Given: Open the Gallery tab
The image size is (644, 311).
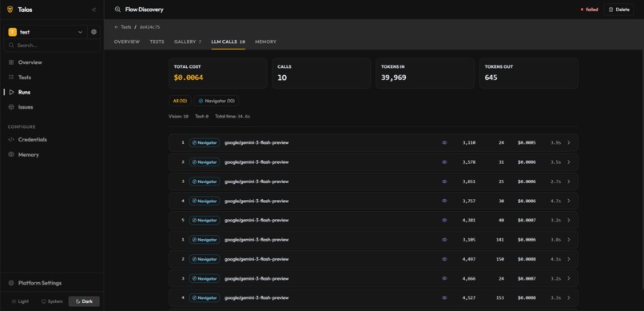Looking at the screenshot, I should pyautogui.click(x=188, y=42).
